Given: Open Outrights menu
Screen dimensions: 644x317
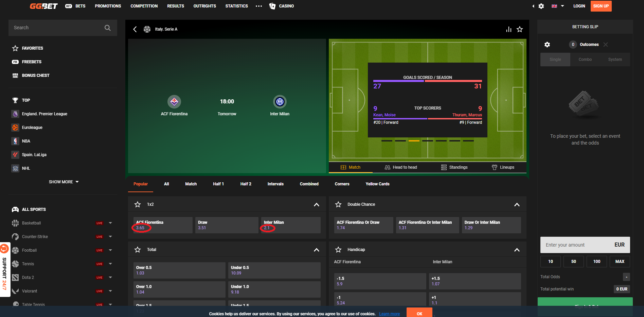Looking at the screenshot, I should pyautogui.click(x=205, y=6).
